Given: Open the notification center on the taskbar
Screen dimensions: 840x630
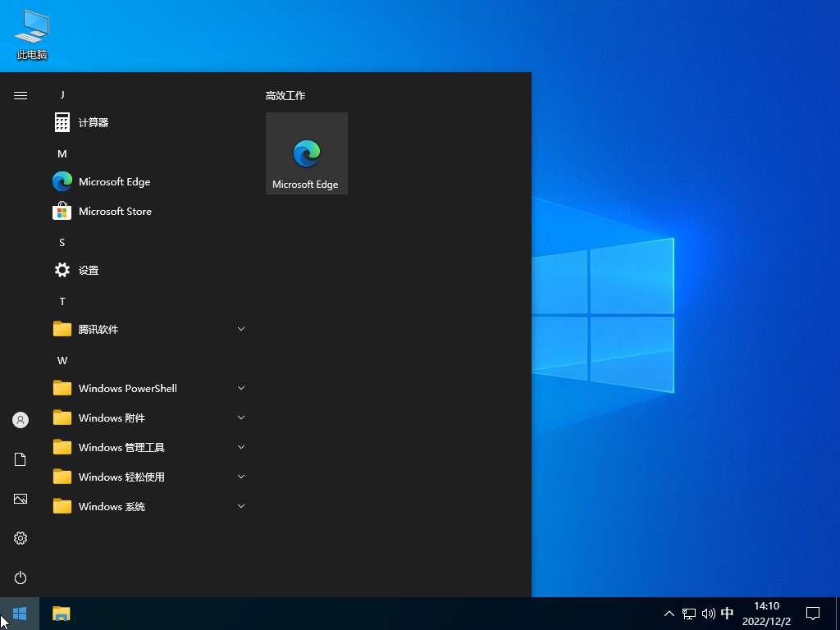Looking at the screenshot, I should [x=813, y=614].
